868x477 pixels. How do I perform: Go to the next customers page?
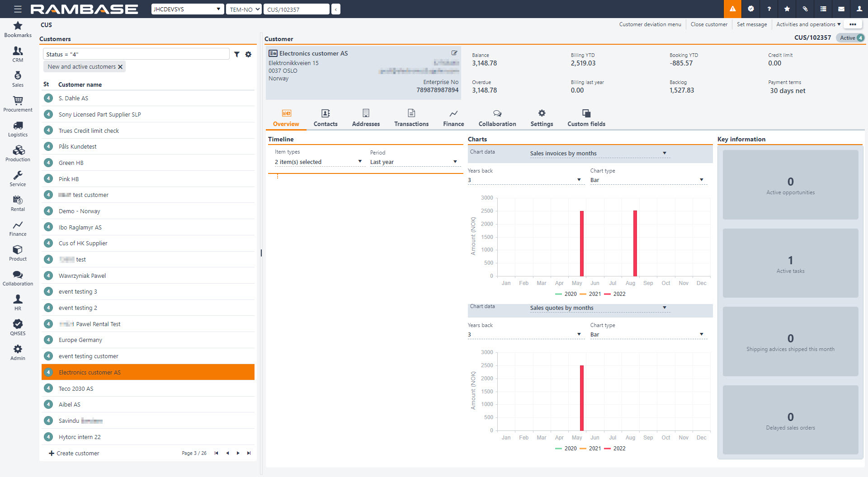(238, 453)
